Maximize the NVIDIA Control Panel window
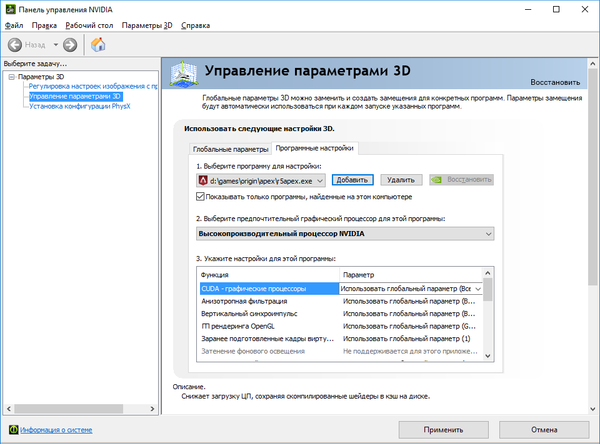 tap(556, 10)
